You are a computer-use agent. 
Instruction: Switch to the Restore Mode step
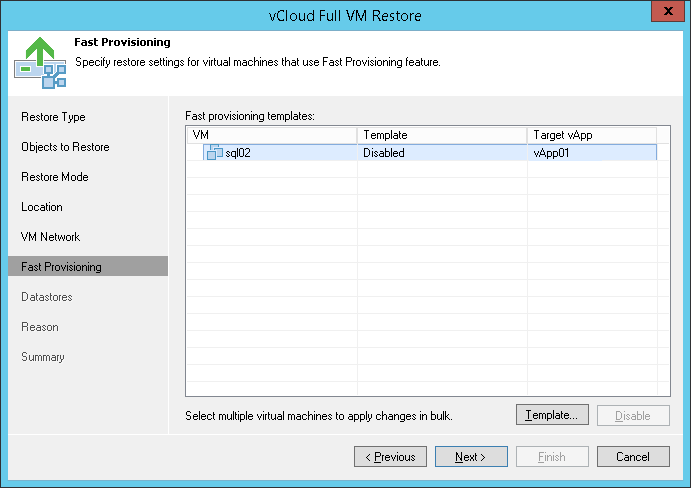(54, 177)
